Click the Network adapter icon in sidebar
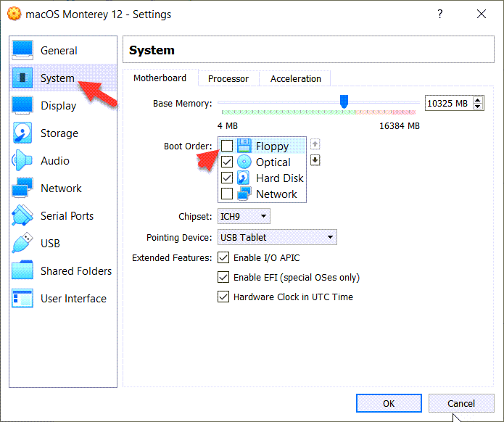Screen dimensions: 504x422 pos(22,189)
